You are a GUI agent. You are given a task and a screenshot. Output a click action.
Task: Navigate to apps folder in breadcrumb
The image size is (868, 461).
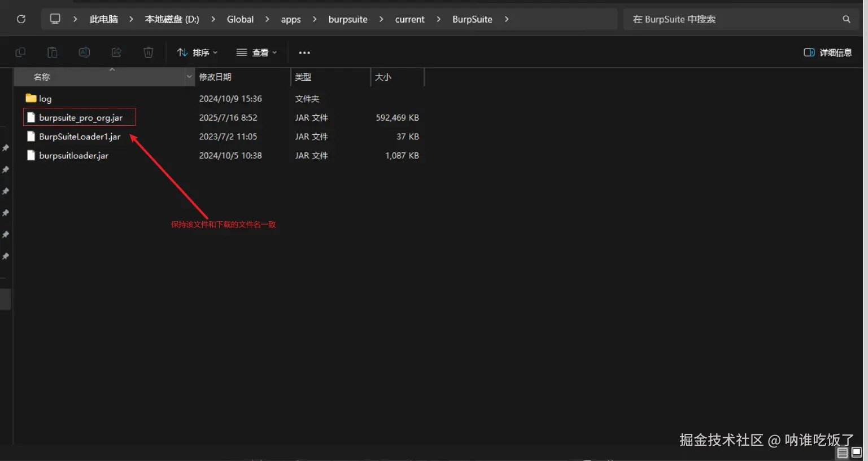[291, 19]
